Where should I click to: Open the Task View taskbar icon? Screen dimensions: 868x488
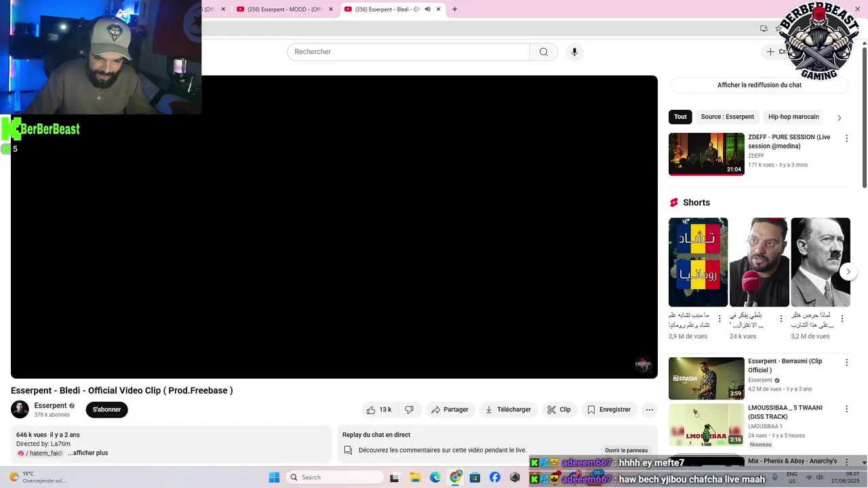click(395, 477)
